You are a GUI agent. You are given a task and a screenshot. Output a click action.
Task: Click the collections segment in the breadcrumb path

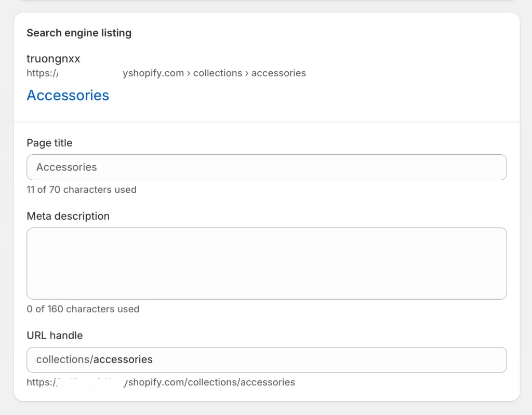point(217,73)
